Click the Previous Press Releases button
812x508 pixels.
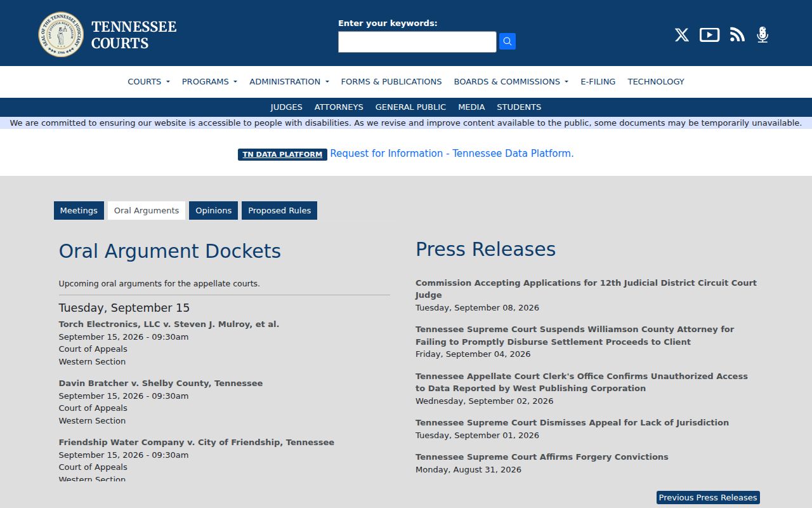(x=708, y=497)
